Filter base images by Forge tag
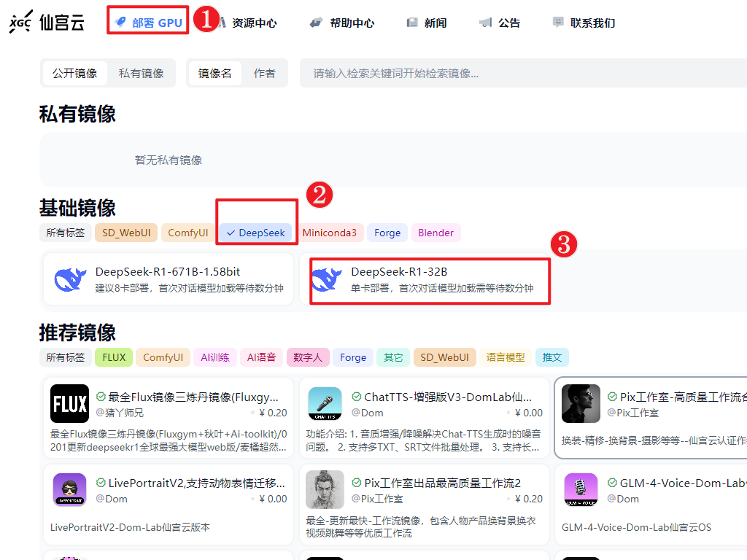This screenshot has width=747, height=560. click(387, 233)
